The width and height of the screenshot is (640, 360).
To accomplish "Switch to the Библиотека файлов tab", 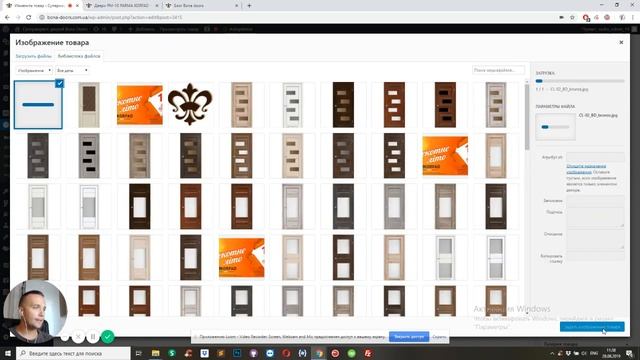I will pos(79,56).
